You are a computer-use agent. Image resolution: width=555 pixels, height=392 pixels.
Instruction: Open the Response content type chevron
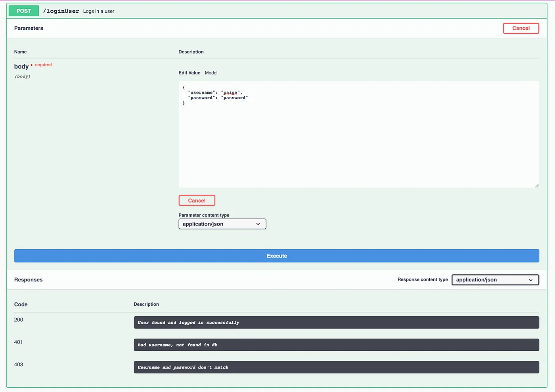coord(531,280)
